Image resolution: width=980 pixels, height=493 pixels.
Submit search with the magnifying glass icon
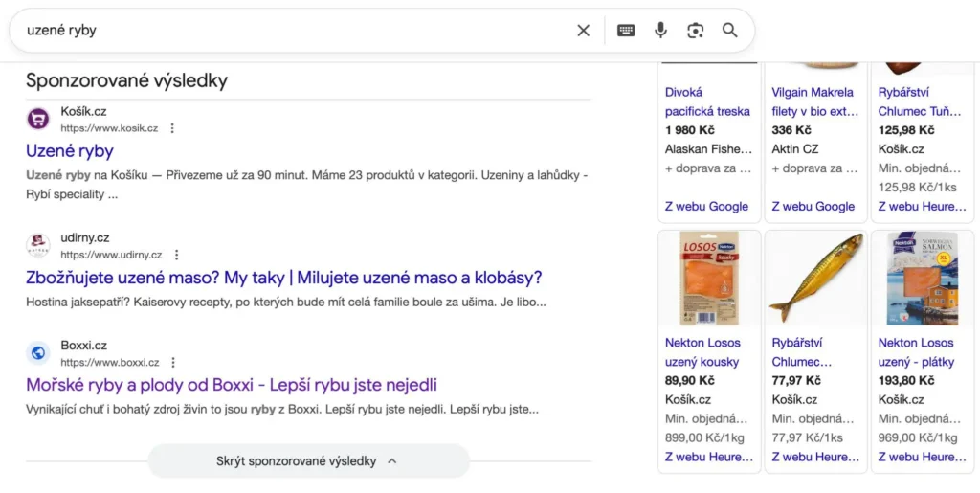[x=729, y=30]
